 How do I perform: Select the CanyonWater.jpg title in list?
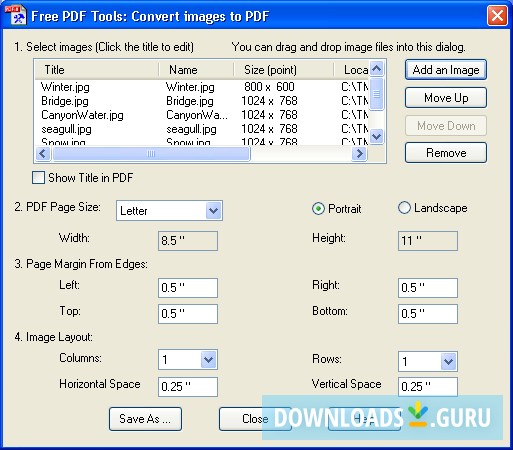click(x=82, y=115)
